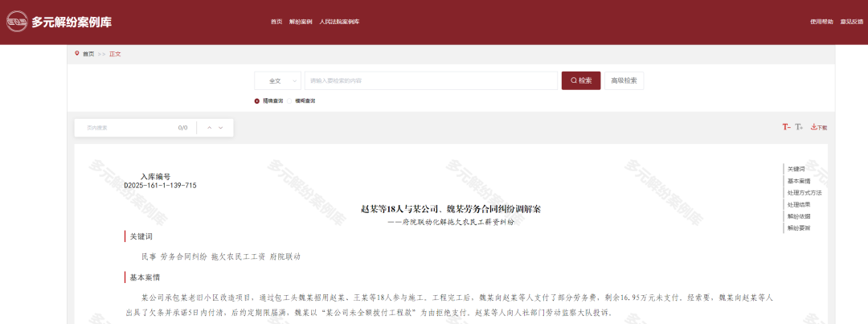Click the case title 赵某等18人与某公司
Viewport: 868px width, 324px height.
(x=451, y=209)
